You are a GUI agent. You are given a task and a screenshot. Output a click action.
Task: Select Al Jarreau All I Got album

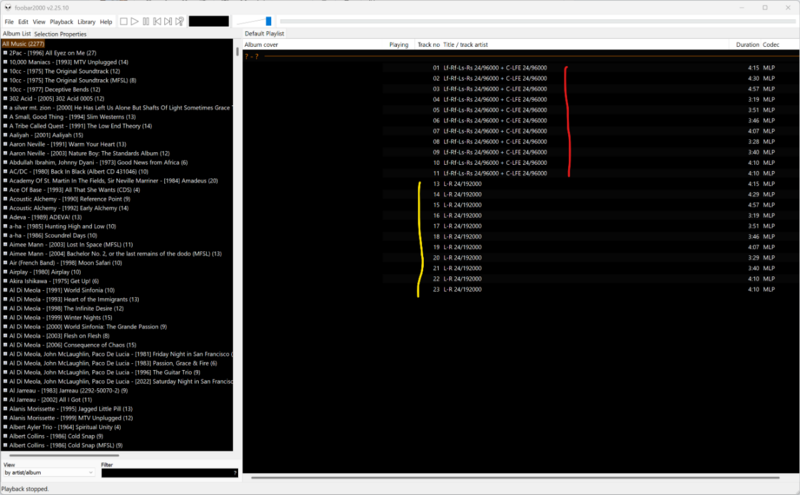coord(51,400)
